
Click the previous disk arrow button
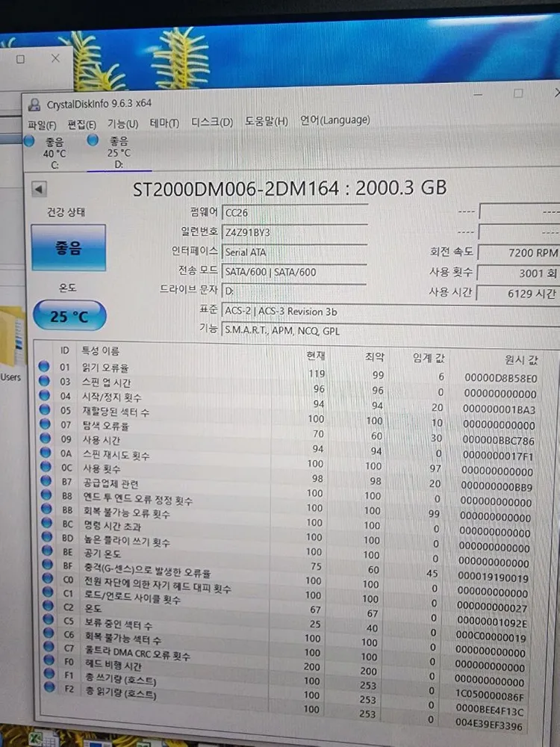click(39, 189)
